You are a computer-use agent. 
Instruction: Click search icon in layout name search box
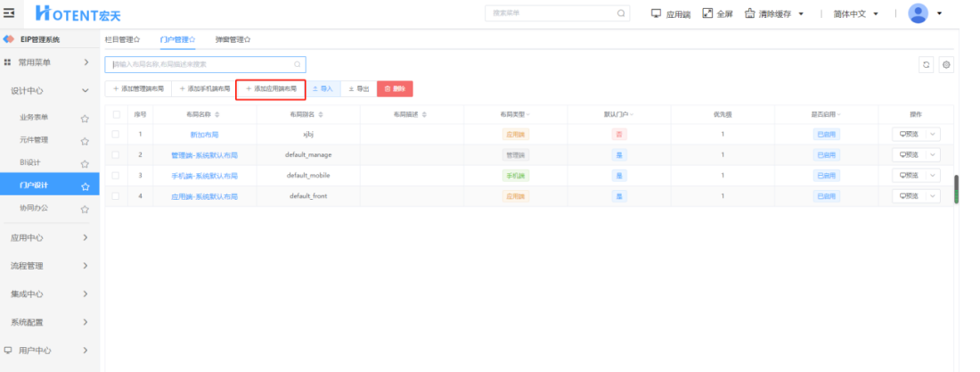(298, 64)
